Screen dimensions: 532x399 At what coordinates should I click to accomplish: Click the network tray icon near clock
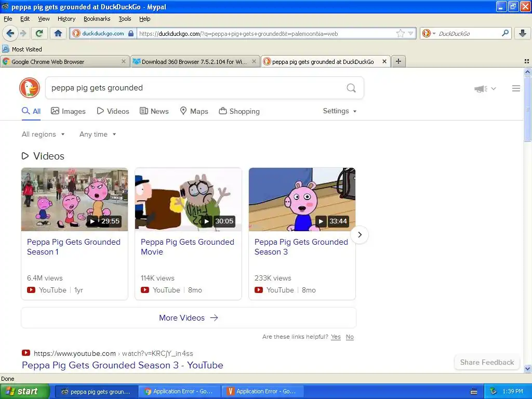[494, 391]
